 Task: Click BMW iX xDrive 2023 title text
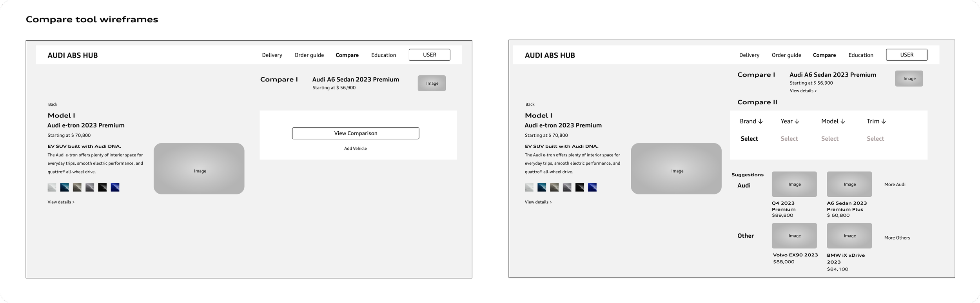[x=846, y=259]
